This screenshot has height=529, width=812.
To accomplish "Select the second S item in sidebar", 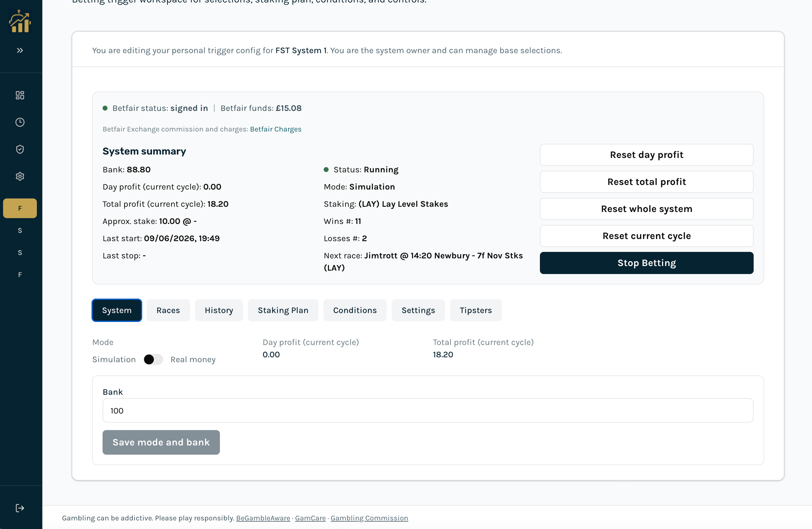I will click(20, 253).
